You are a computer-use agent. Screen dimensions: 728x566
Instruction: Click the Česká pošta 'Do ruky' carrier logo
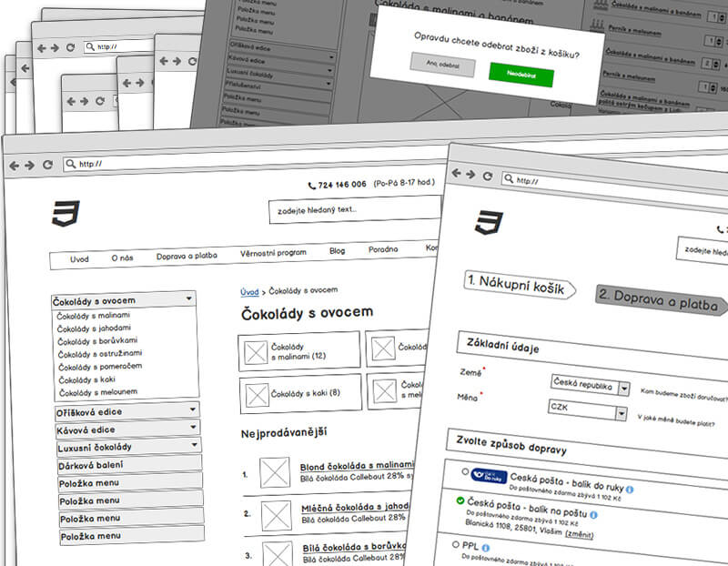(x=488, y=474)
